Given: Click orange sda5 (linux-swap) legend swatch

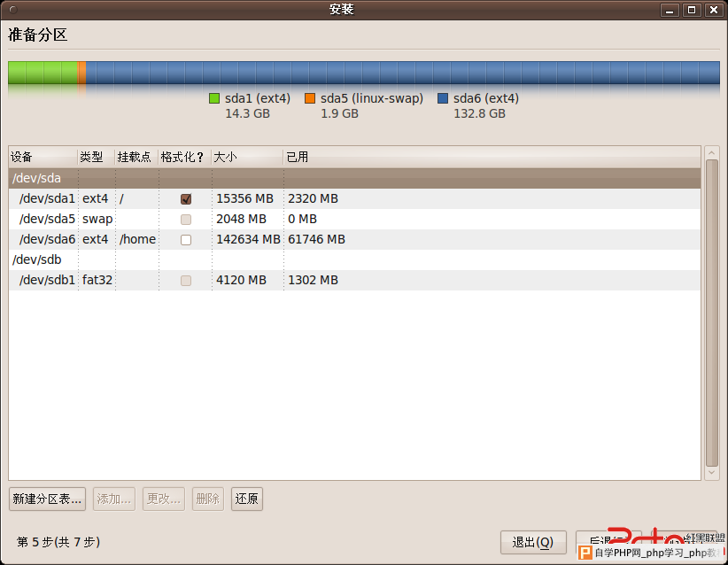Looking at the screenshot, I should click(310, 98).
